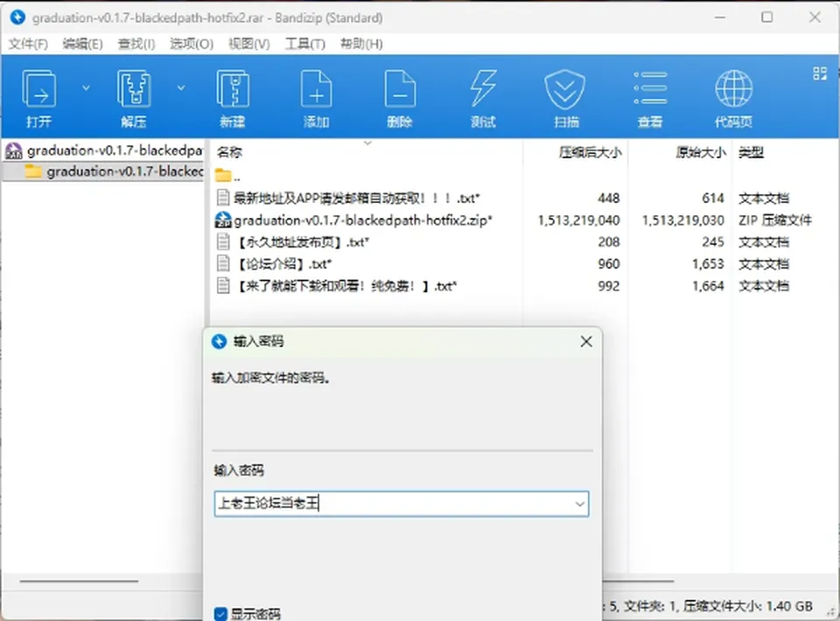Image resolution: width=840 pixels, height=621 pixels.
Task: Click the 打开 (Open) toolbar icon
Action: (39, 97)
